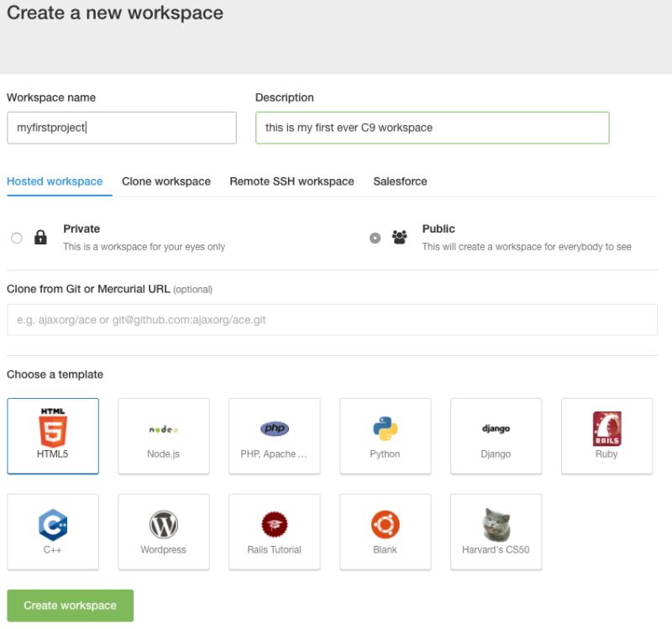Choose the Django template icon
The height and width of the screenshot is (629, 672).
496,428
